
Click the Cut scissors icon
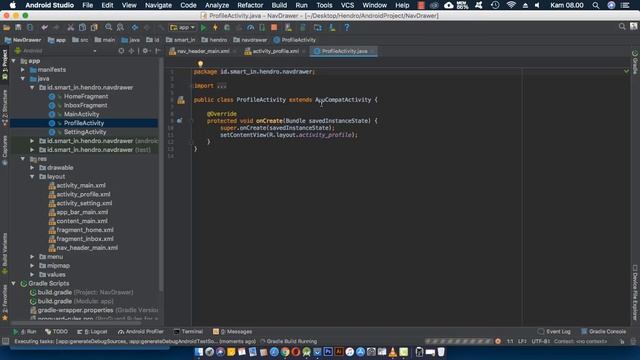pyautogui.click(x=71, y=27)
